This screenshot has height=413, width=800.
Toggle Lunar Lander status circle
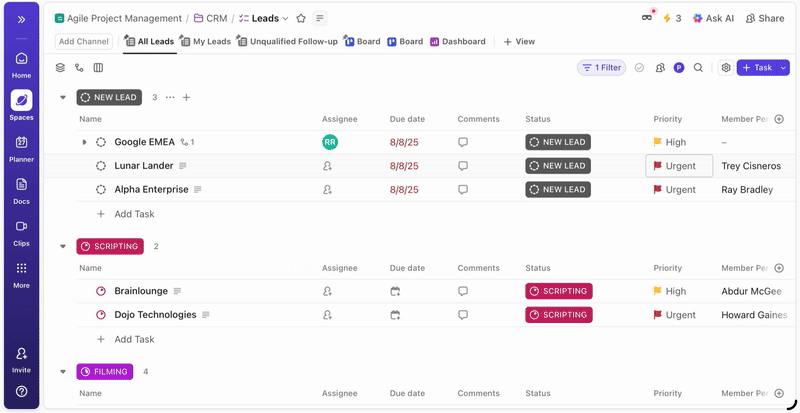[x=101, y=166]
